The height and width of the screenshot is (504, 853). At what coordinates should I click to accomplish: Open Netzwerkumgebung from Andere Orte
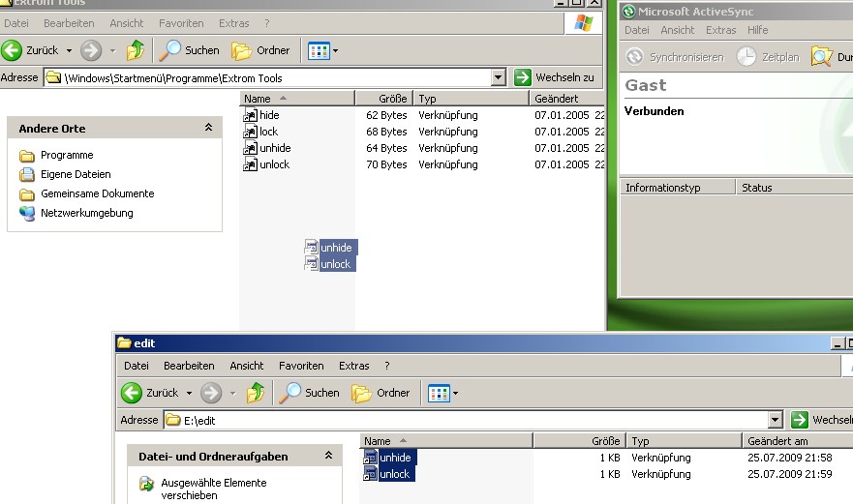click(x=86, y=213)
